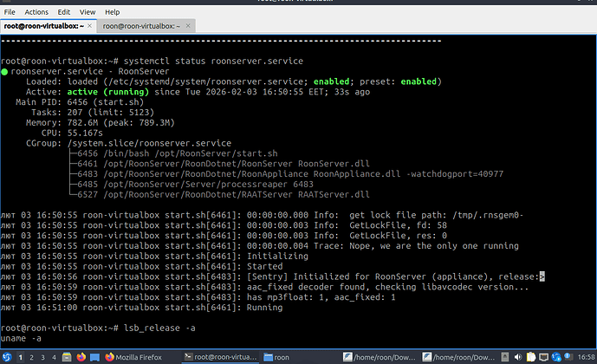Expand the Help menu
Image resolution: width=597 pixels, height=364 pixels.
point(112,12)
